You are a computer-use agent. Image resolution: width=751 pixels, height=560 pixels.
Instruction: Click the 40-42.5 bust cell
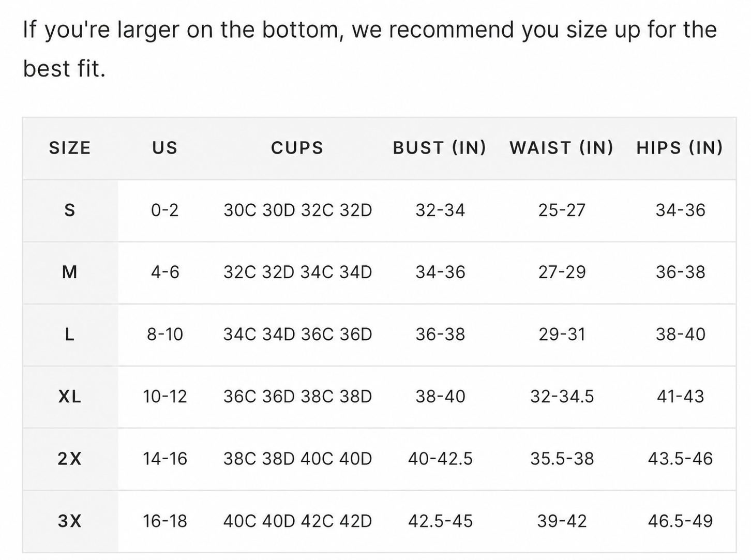[x=440, y=459]
